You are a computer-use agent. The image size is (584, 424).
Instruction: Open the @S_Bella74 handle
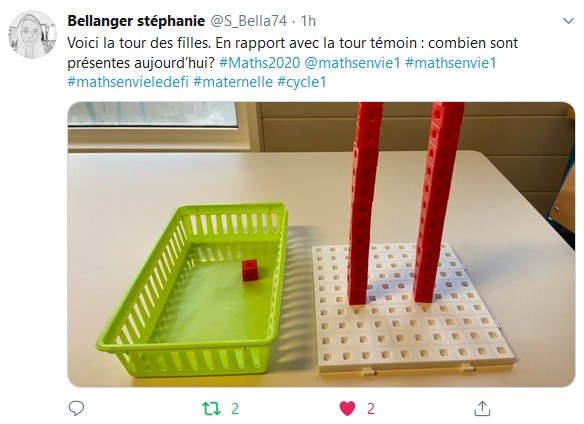249,21
